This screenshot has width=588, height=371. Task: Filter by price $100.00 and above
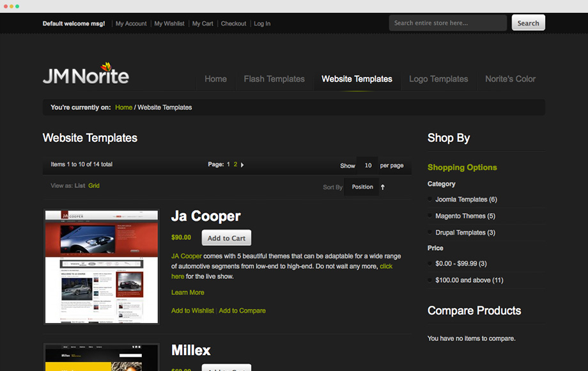pyautogui.click(x=469, y=280)
